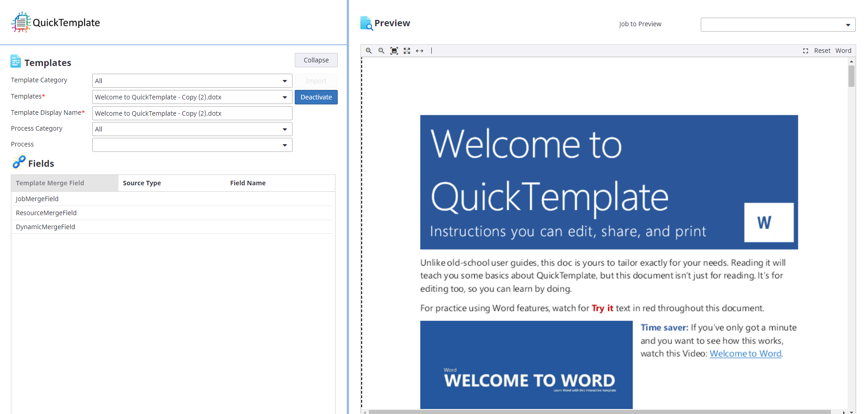Screen dimensions: 868x414
Task: Click Reset in the preview toolbar
Action: 822,51
